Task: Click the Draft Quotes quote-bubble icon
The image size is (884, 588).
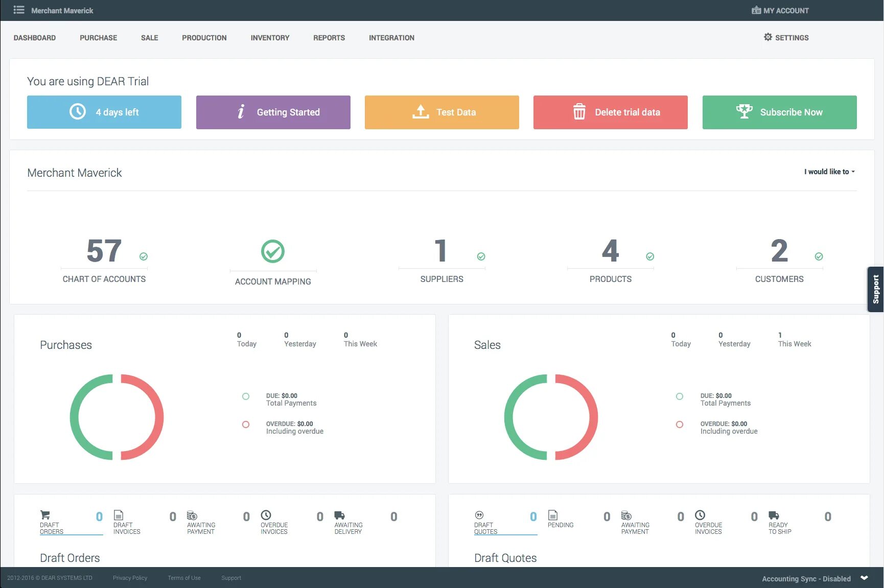Action: 479,515
